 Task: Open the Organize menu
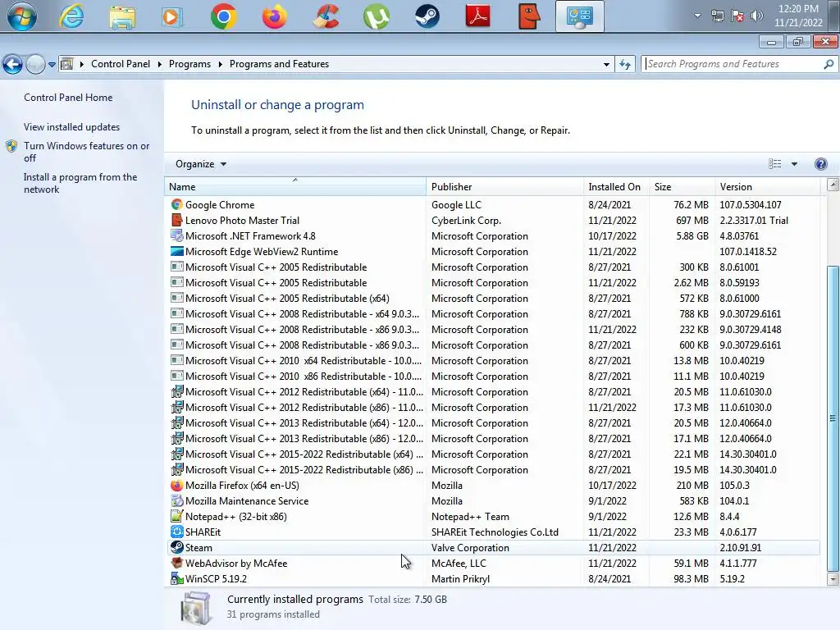pyautogui.click(x=201, y=164)
